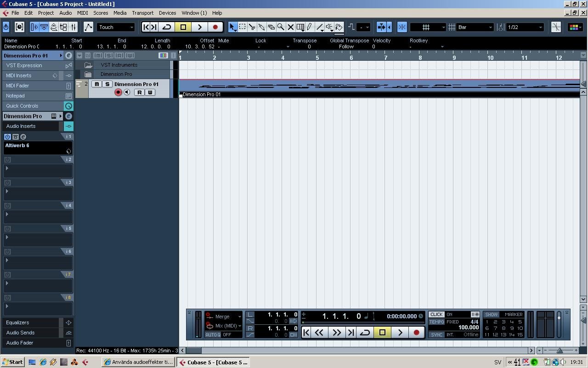
Task: Open the 1/32 quantize dropdown
Action: [x=525, y=27]
